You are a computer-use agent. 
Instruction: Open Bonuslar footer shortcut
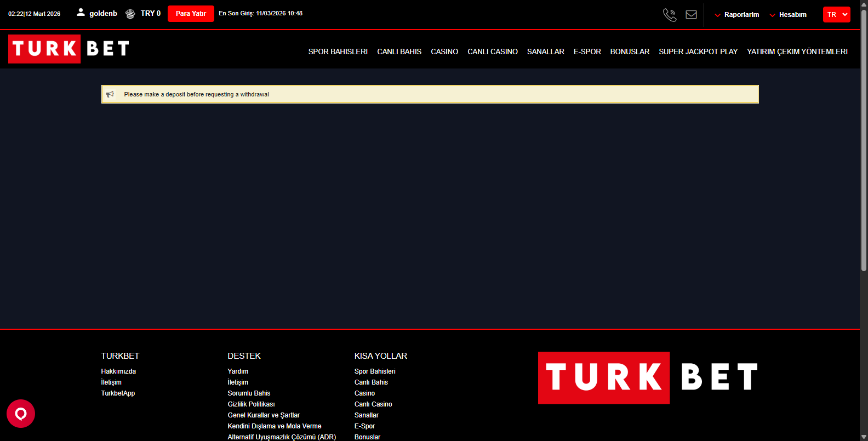[x=367, y=437]
